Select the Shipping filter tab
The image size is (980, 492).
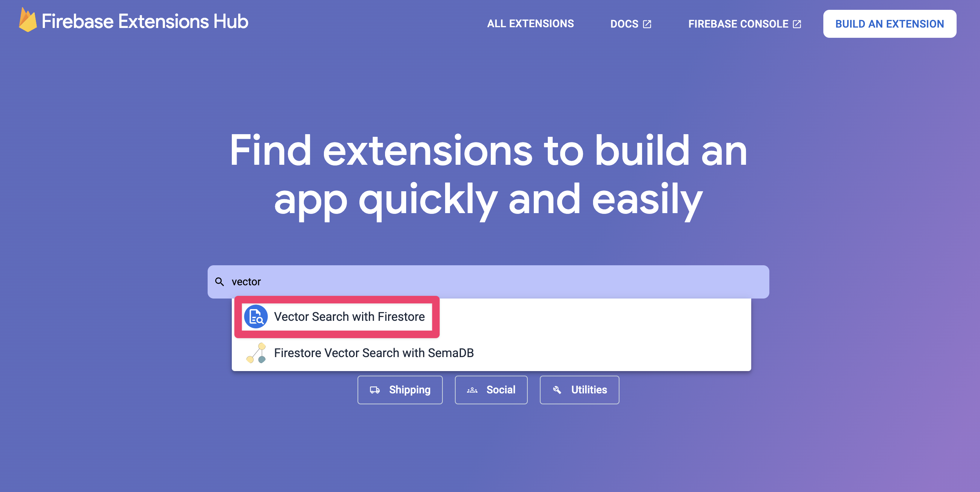coord(401,390)
